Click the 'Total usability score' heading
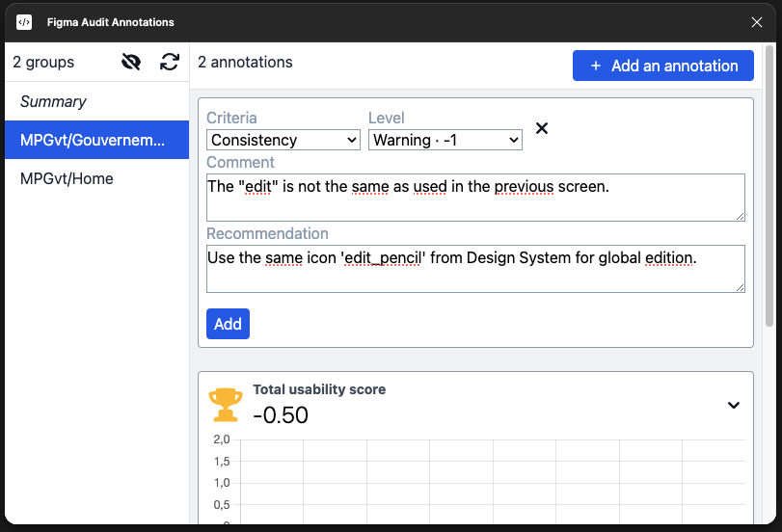Image resolution: width=782 pixels, height=532 pixels. (319, 389)
